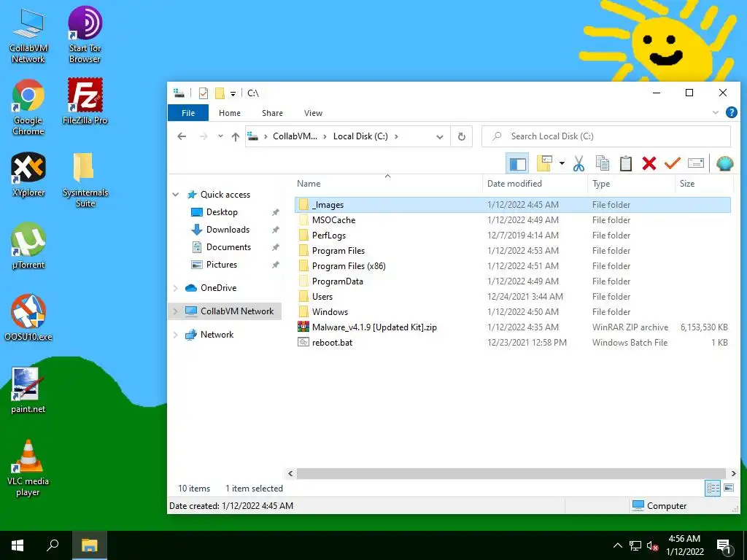Select Desktop in Quick access
The image size is (747, 560).
point(222,212)
